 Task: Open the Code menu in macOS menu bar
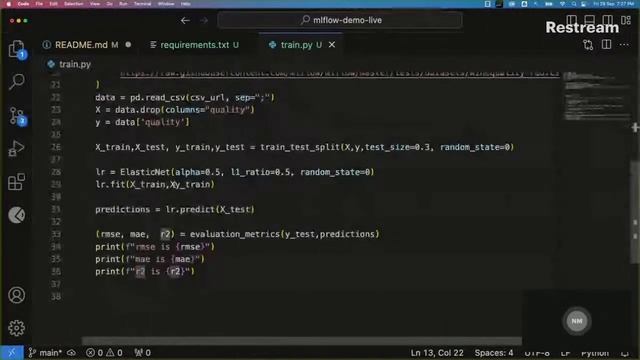tap(23, 4)
